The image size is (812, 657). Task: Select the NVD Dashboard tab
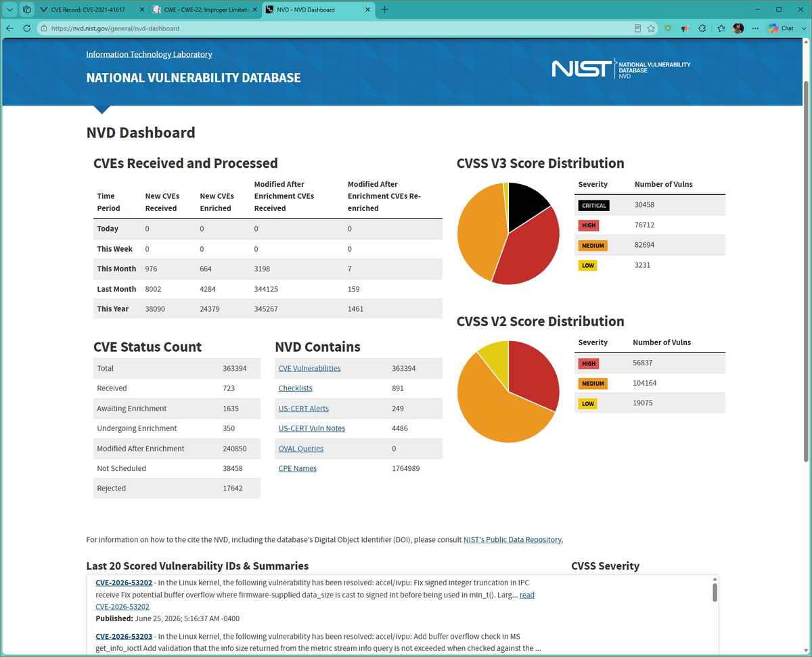317,9
